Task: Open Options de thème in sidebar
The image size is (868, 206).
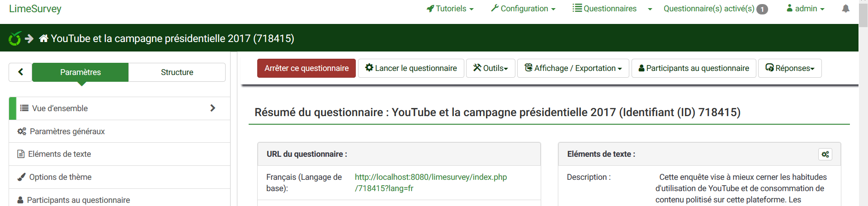Action: tap(60, 177)
